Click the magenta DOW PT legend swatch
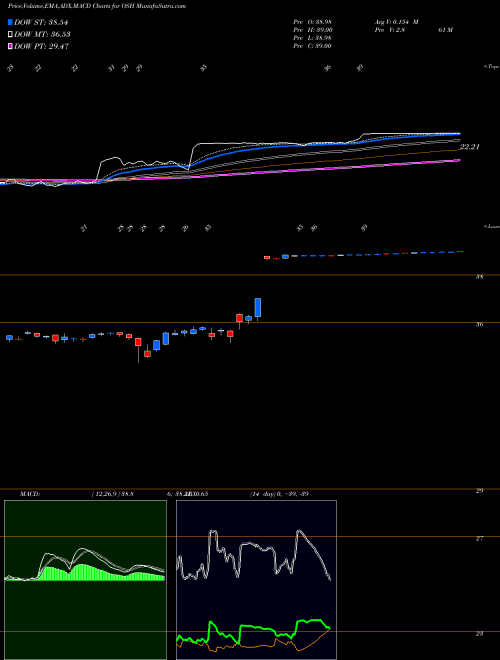500x660 pixels. [x=11, y=46]
